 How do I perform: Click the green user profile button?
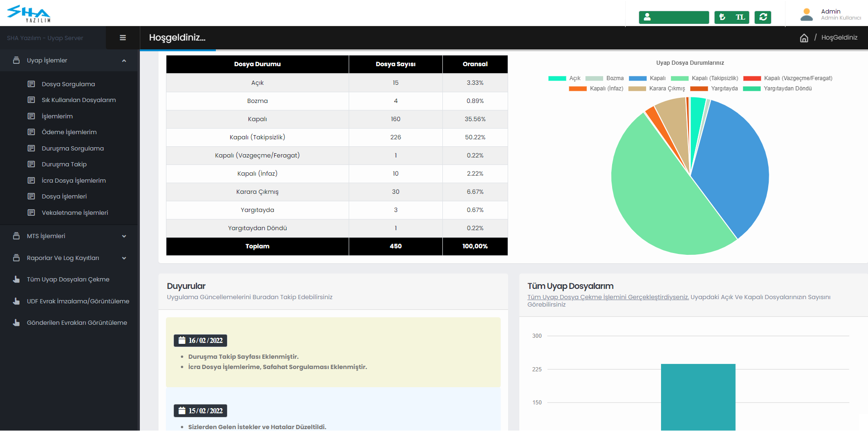pos(674,17)
